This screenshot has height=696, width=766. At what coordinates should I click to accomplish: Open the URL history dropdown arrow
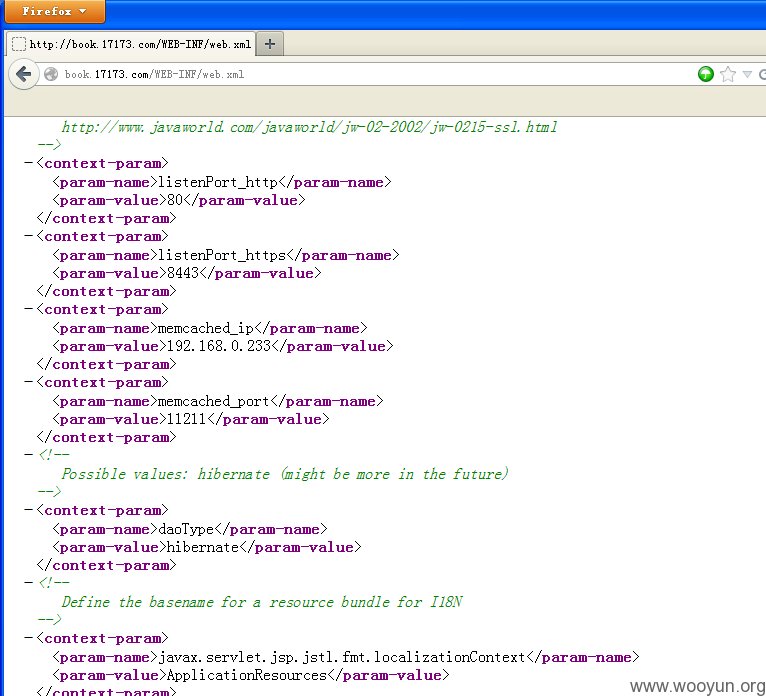click(746, 74)
